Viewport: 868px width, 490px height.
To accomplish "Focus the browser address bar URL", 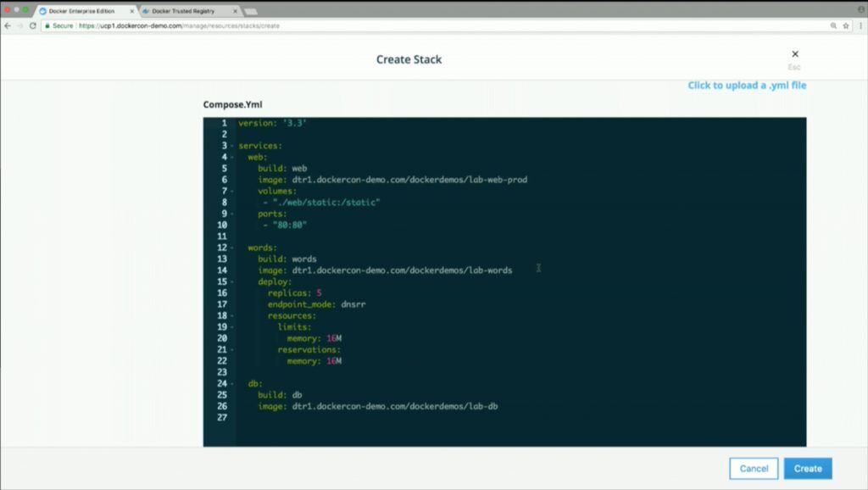I will (179, 25).
